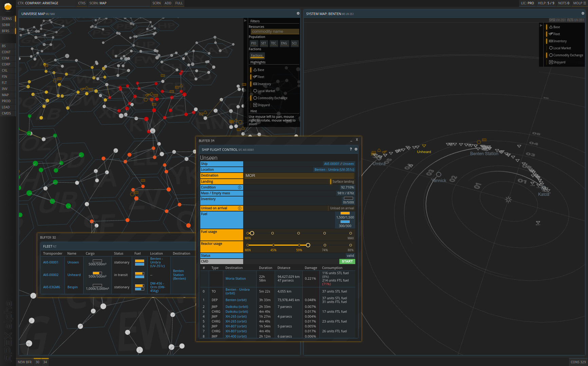This screenshot has width=588, height=366.
Task: Switch to buffer tab 30
Action: click(x=37, y=362)
